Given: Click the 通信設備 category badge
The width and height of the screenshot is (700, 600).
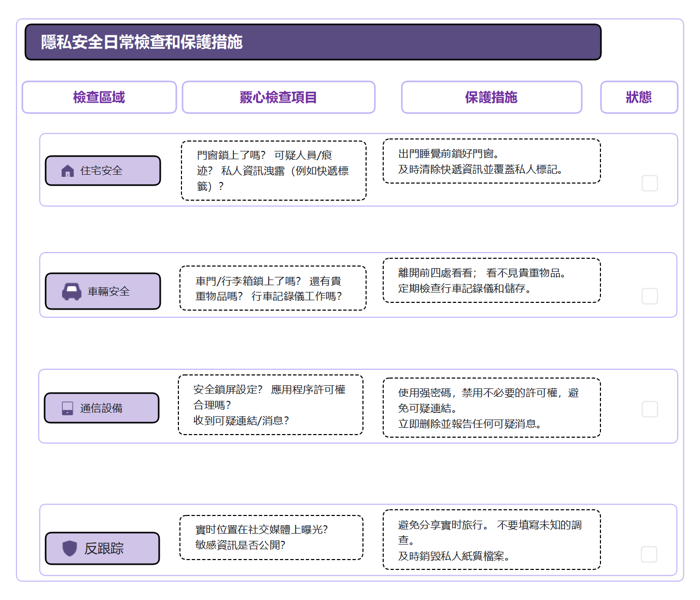Looking at the screenshot, I should (x=102, y=408).
